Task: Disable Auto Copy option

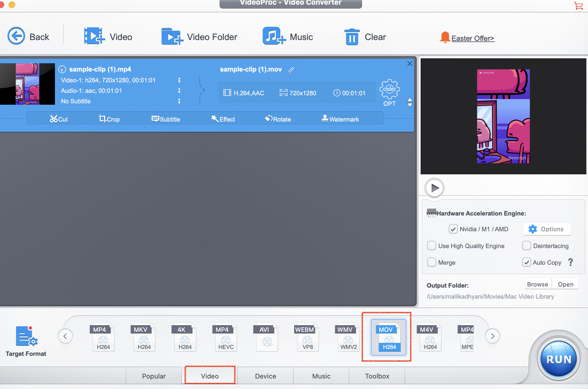Action: tap(526, 262)
